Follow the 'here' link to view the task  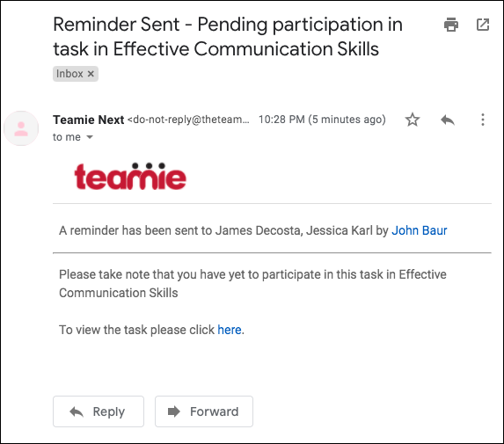pos(230,330)
